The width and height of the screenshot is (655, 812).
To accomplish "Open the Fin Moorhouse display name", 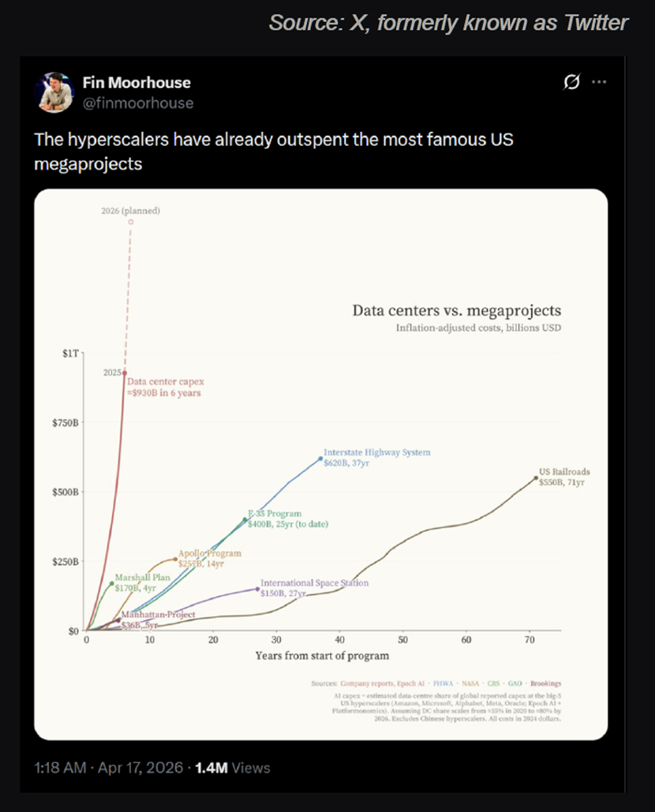I will coord(137,82).
